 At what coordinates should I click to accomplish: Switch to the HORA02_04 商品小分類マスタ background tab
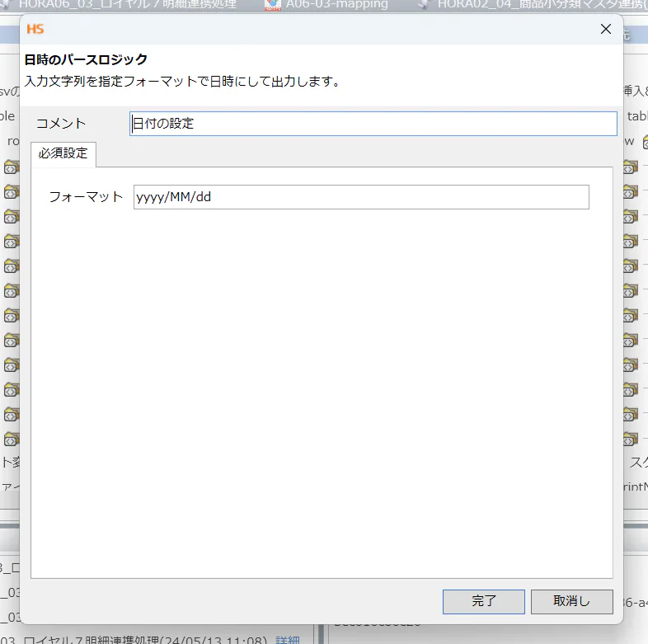pyautogui.click(x=533, y=5)
